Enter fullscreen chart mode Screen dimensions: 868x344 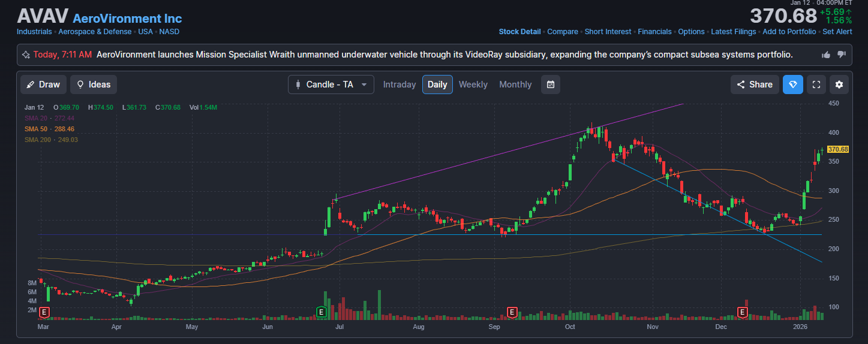click(816, 85)
